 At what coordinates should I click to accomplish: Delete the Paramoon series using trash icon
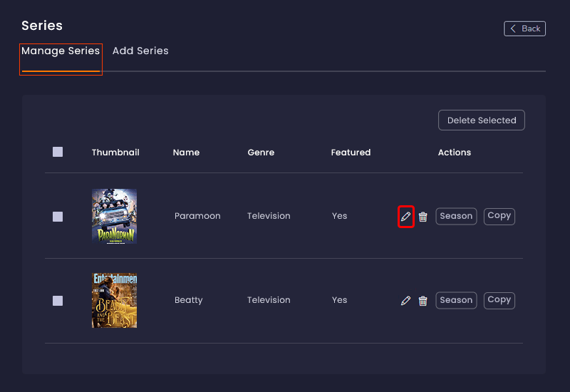pyautogui.click(x=423, y=217)
